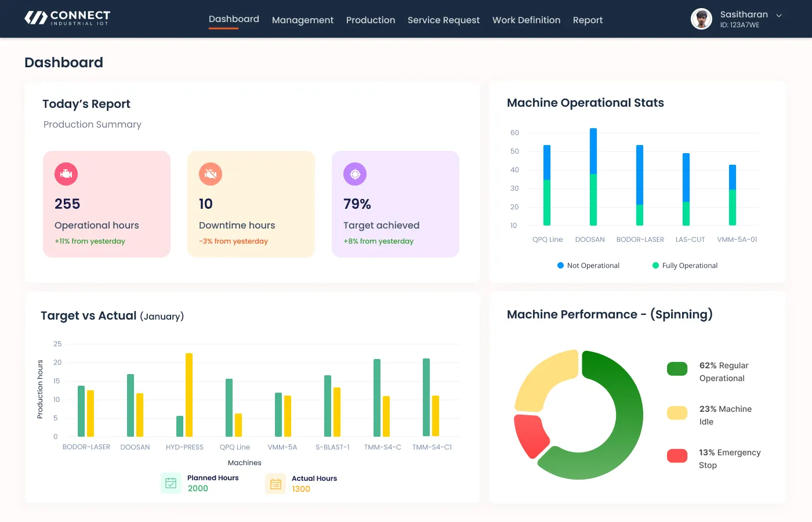Image resolution: width=812 pixels, height=522 pixels.
Task: Click the '62% Regular Operational' label
Action: pos(724,372)
